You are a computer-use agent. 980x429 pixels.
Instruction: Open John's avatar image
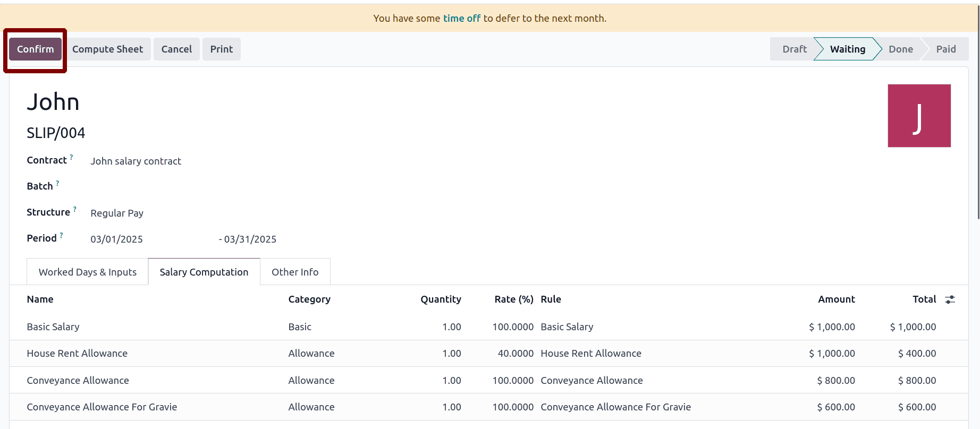pos(919,116)
